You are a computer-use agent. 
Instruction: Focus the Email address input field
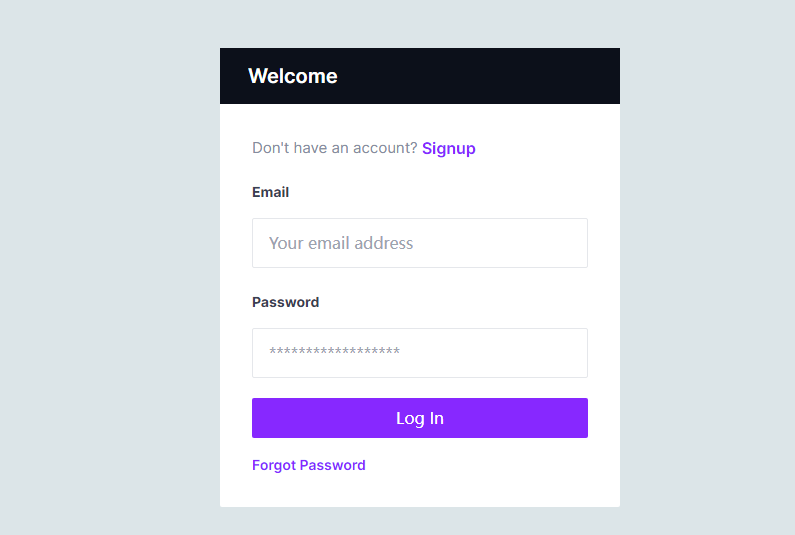[x=420, y=243]
